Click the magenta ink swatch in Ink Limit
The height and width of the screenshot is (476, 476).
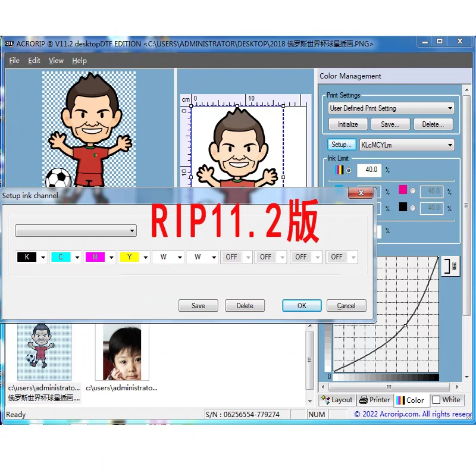pyautogui.click(x=402, y=190)
